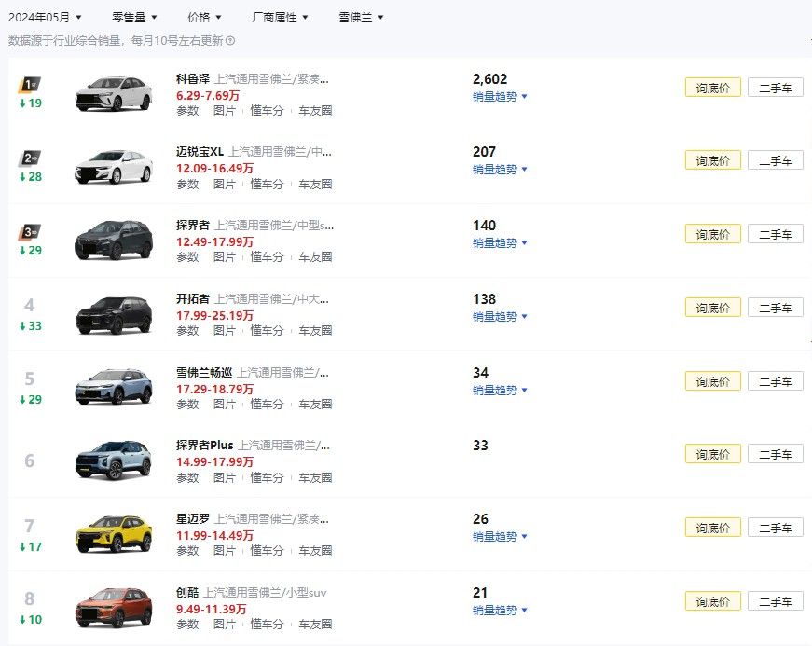Open 车友圈 link for 星迈罗
Viewport: 812px width, 646px height.
(315, 551)
